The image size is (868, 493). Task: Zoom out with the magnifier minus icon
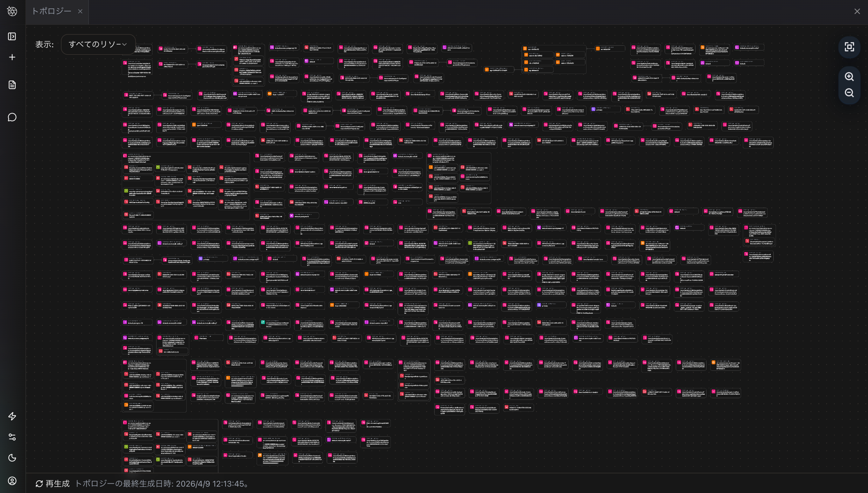[849, 93]
